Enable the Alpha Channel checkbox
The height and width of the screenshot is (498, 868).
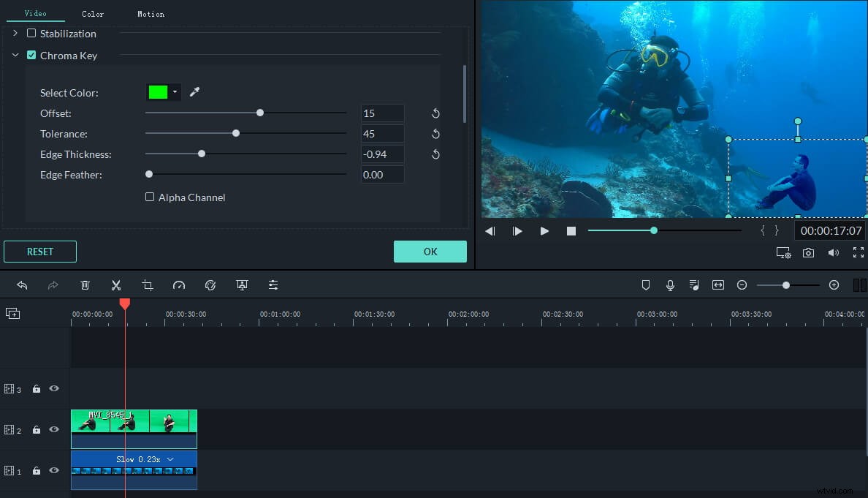pos(149,197)
